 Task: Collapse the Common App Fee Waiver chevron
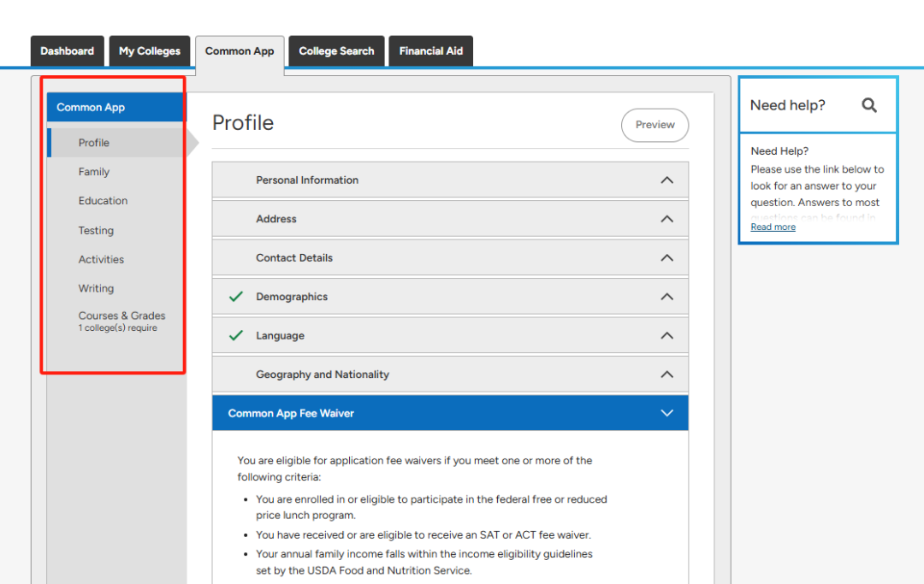[x=666, y=413]
